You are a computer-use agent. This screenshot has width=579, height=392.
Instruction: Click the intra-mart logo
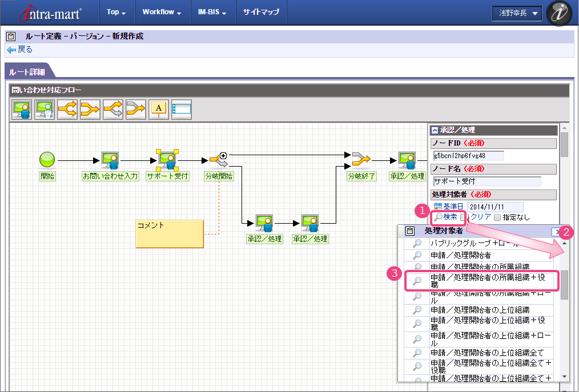[x=51, y=13]
